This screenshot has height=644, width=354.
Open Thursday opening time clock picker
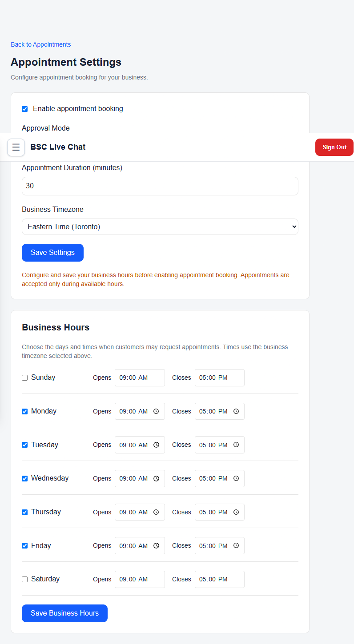click(x=156, y=512)
